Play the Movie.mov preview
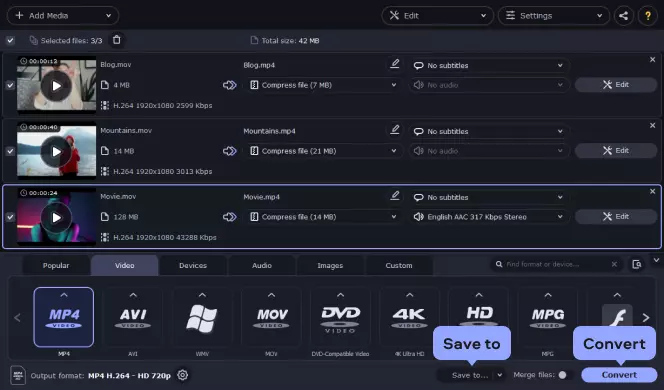Screen dimensions: 664x390 tap(56, 218)
